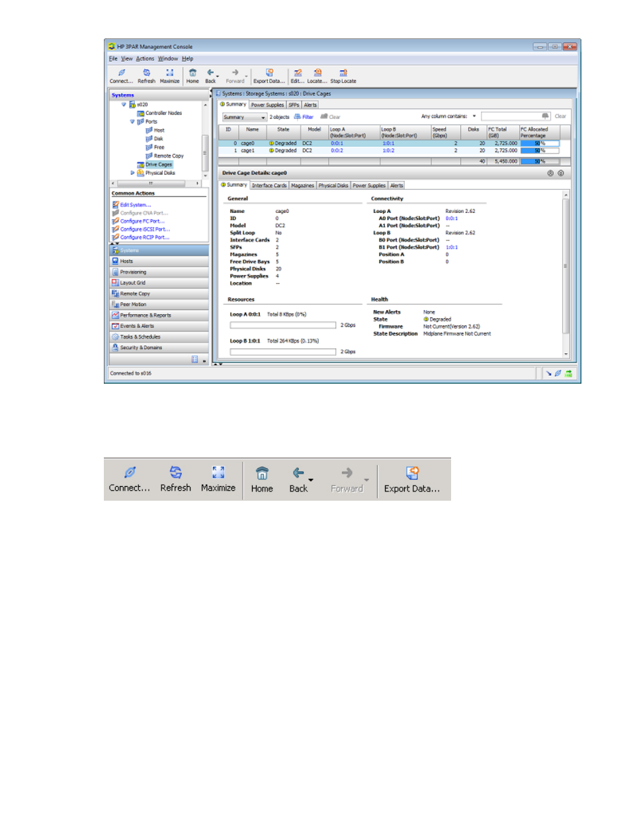Image resolution: width=631 pixels, height=840 pixels.
Task: Click the Configure iSCSI Port link
Action: click(145, 229)
